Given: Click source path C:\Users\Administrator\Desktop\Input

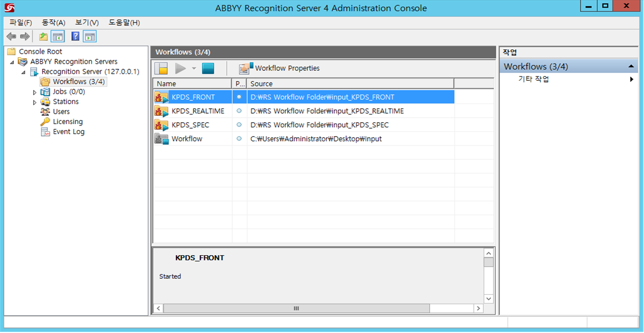Looking at the screenshot, I should (x=316, y=139).
